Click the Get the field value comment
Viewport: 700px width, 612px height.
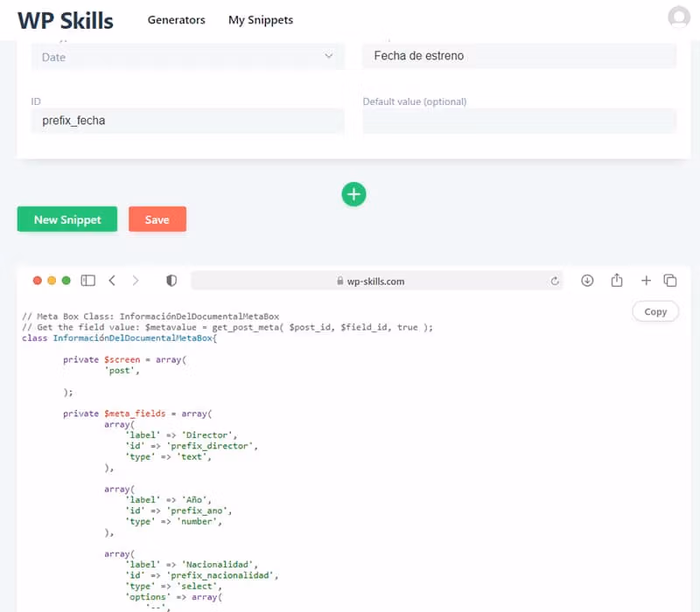(227, 327)
